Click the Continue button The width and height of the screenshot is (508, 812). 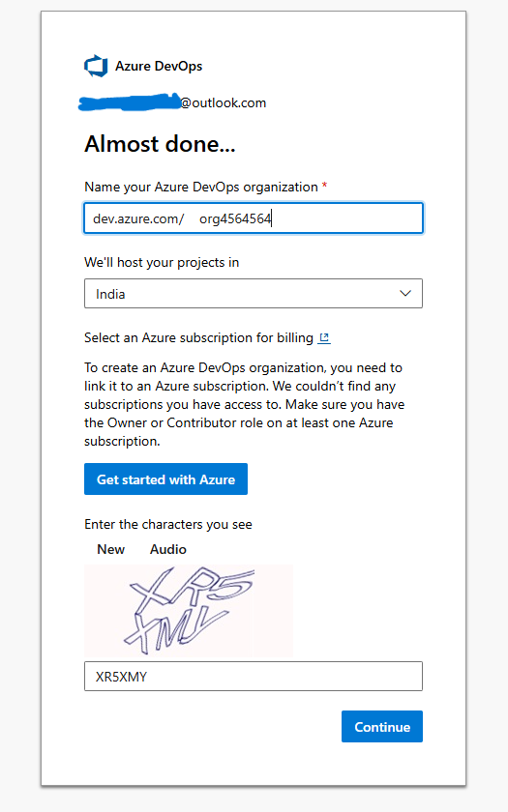pos(382,727)
